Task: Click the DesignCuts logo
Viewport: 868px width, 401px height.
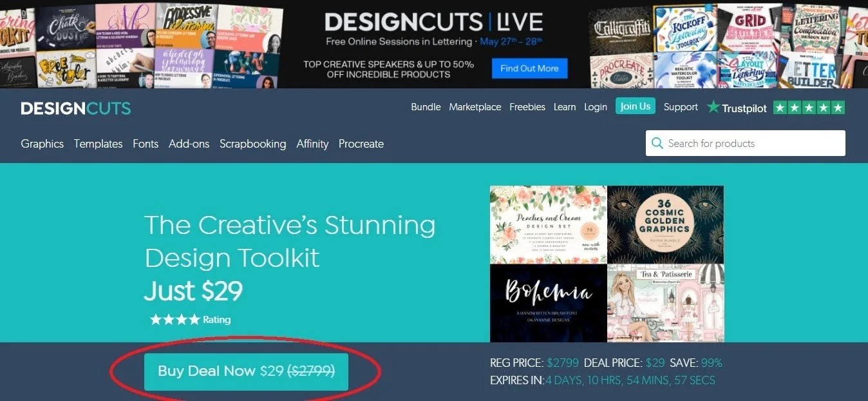Action: pyautogui.click(x=75, y=108)
